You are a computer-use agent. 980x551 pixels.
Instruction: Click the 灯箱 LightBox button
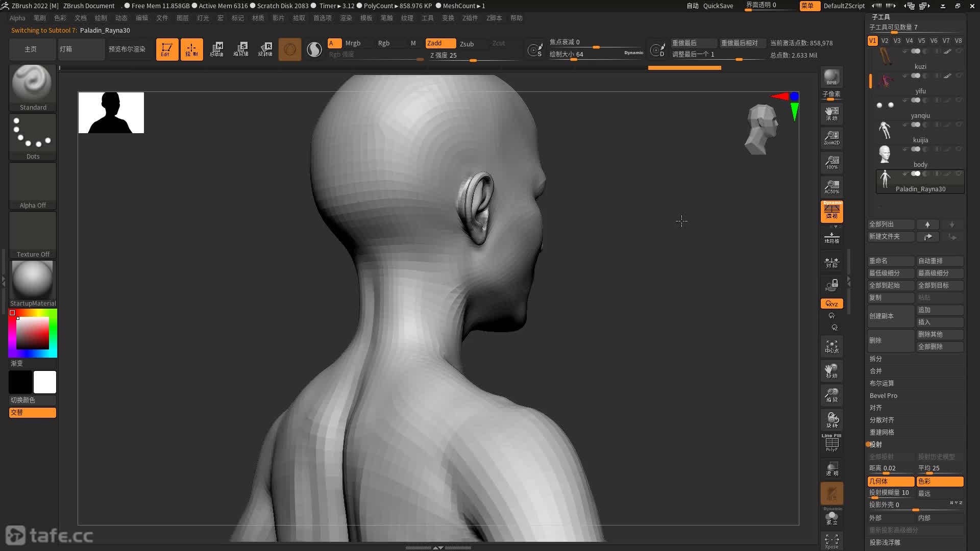(81, 49)
